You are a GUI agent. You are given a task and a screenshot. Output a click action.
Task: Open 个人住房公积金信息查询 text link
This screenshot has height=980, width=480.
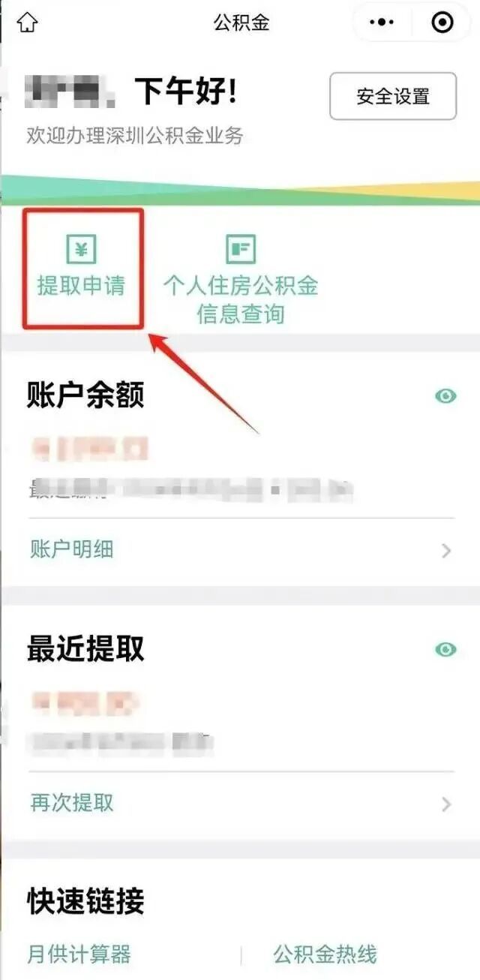tap(241, 299)
